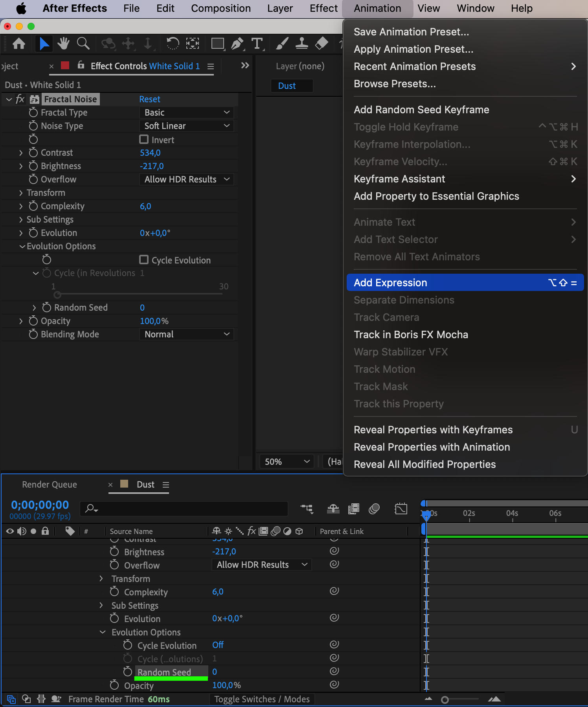Click the Opacity stopwatch in Effect Controls
The height and width of the screenshot is (707, 588).
[33, 320]
